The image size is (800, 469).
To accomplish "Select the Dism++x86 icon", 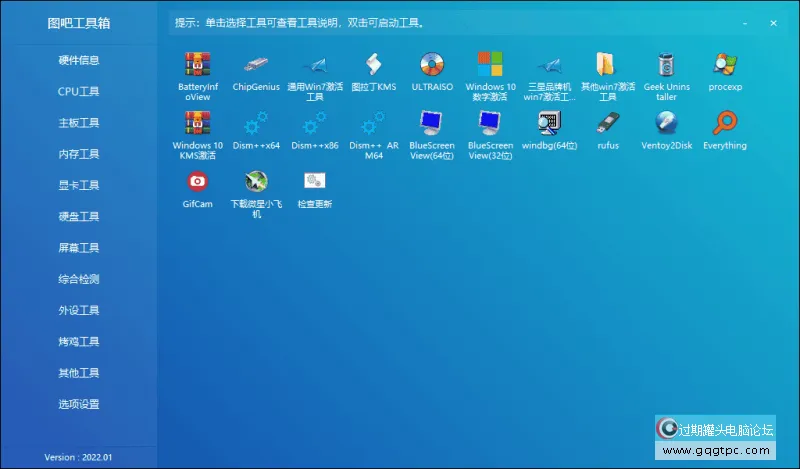I will 315,123.
